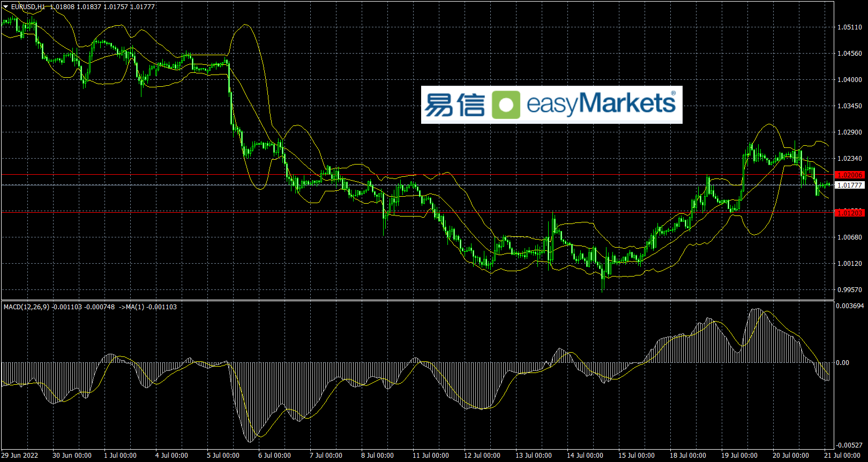Click the MACD zero level label 0.00

[842, 363]
